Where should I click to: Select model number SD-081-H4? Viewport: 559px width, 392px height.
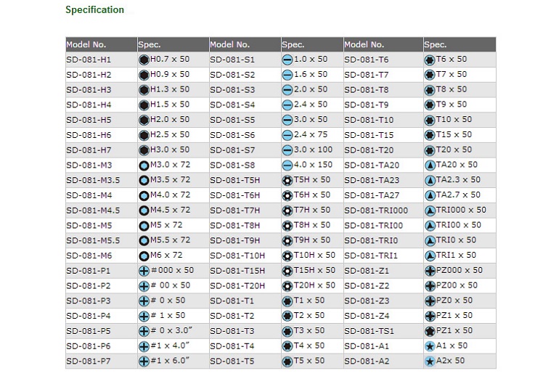pyautogui.click(x=89, y=105)
